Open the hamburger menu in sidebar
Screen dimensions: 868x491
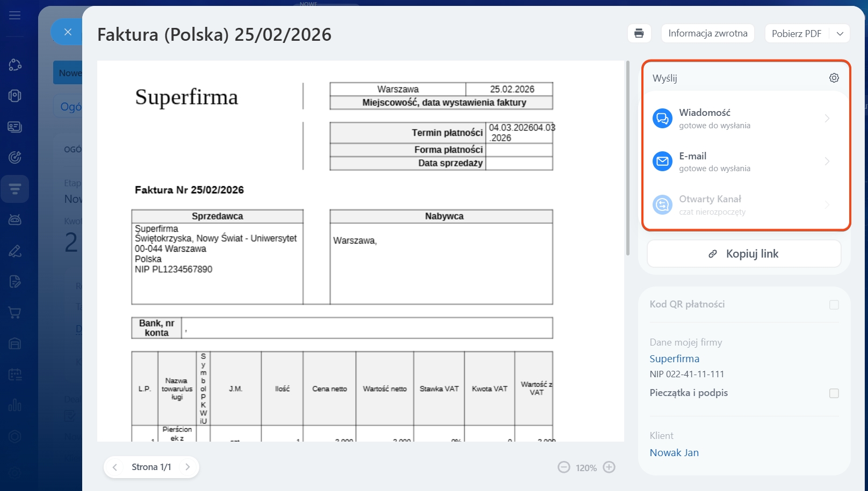[15, 15]
